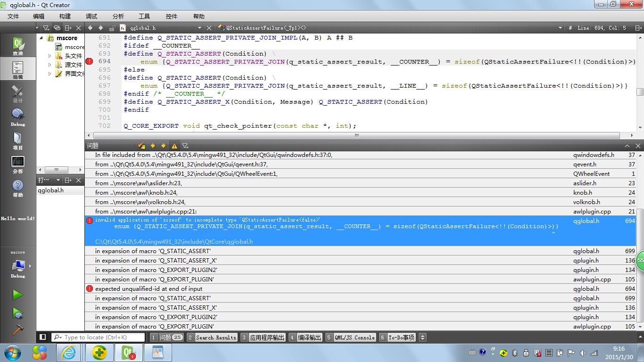644x362 pixels.
Task: Open the Design mode (设计)
Action: point(18,93)
